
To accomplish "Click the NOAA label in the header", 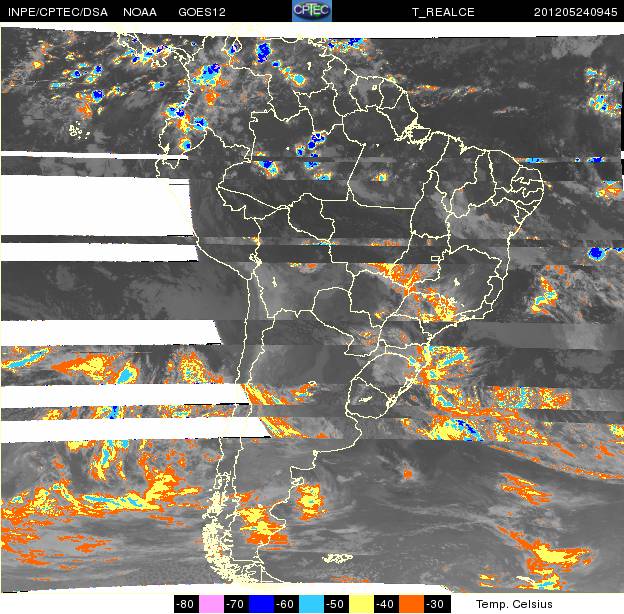I will coord(140,12).
